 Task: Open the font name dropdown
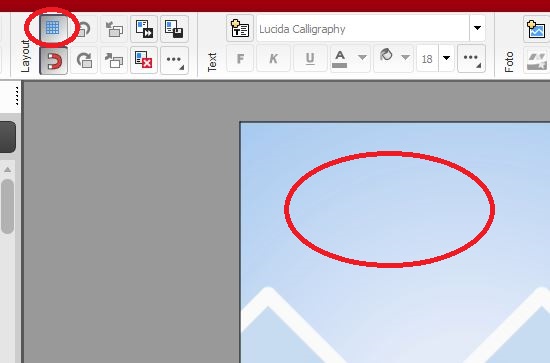tap(477, 28)
